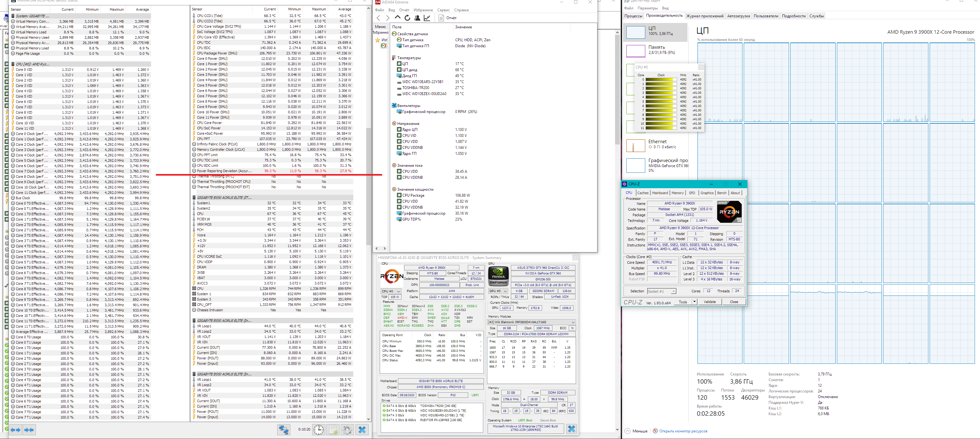The image size is (980, 439).
Task: Switch to Процессы tab in Task Manager
Action: 633,16
